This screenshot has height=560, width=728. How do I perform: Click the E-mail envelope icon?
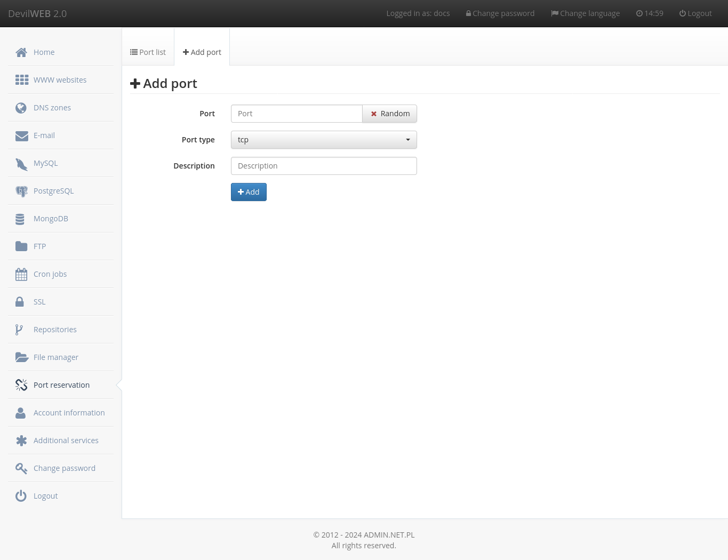[x=21, y=136]
